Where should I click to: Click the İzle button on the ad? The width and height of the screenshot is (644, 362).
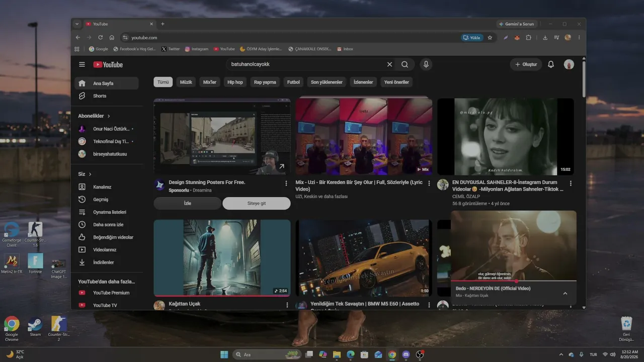point(187,203)
